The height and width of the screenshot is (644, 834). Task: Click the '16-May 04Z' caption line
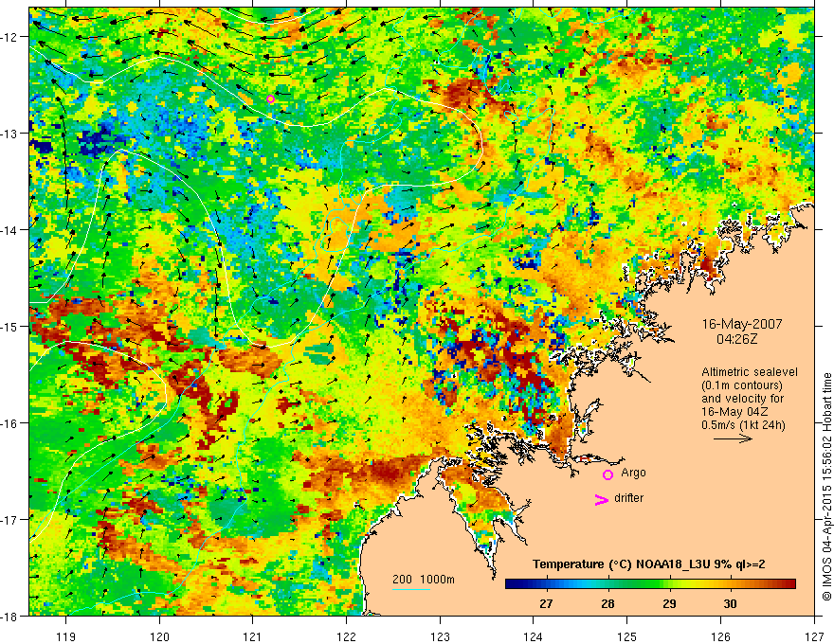click(735, 412)
